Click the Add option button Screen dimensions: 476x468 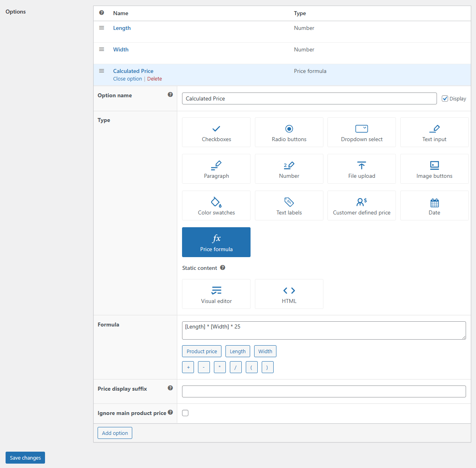(x=115, y=433)
